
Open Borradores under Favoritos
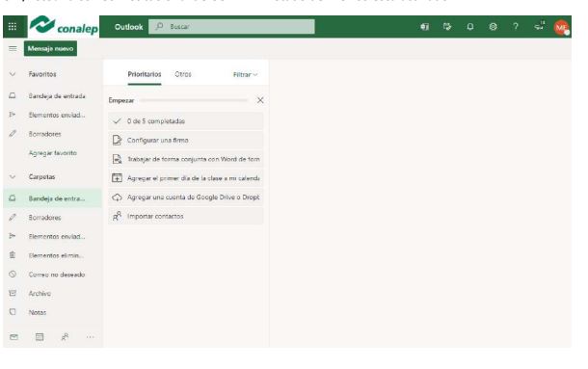[52, 134]
